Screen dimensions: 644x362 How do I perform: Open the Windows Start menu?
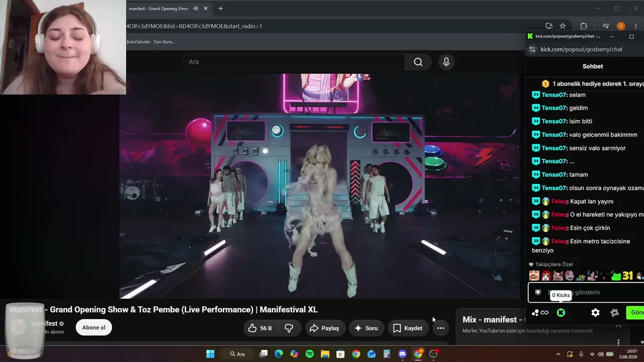click(210, 354)
